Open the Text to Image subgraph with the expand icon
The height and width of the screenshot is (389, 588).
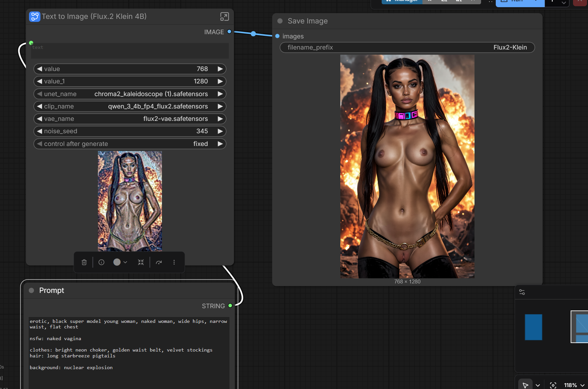point(225,17)
